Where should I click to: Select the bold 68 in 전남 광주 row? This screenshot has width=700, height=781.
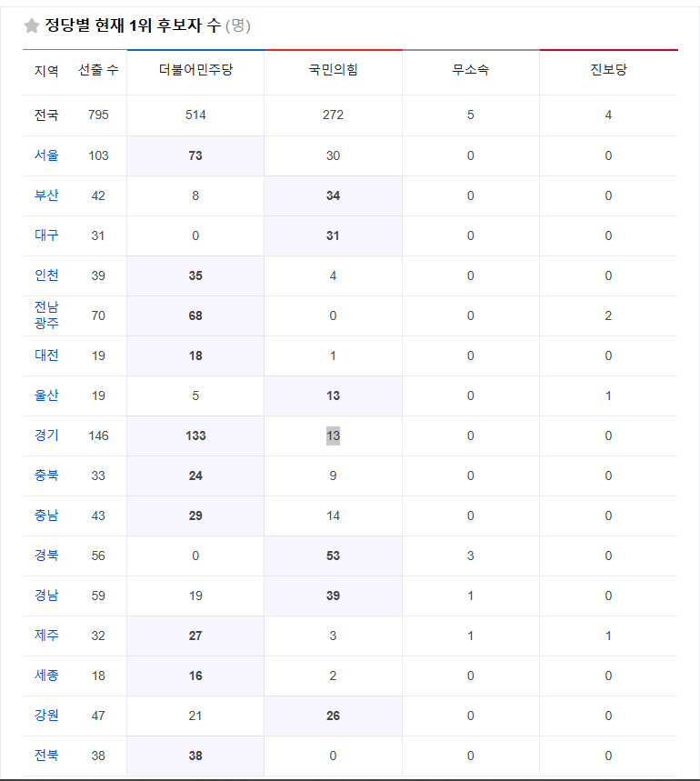pos(195,315)
